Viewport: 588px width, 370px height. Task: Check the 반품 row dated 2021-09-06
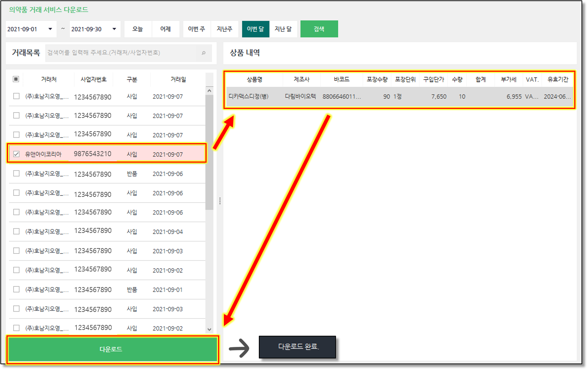(x=16, y=173)
